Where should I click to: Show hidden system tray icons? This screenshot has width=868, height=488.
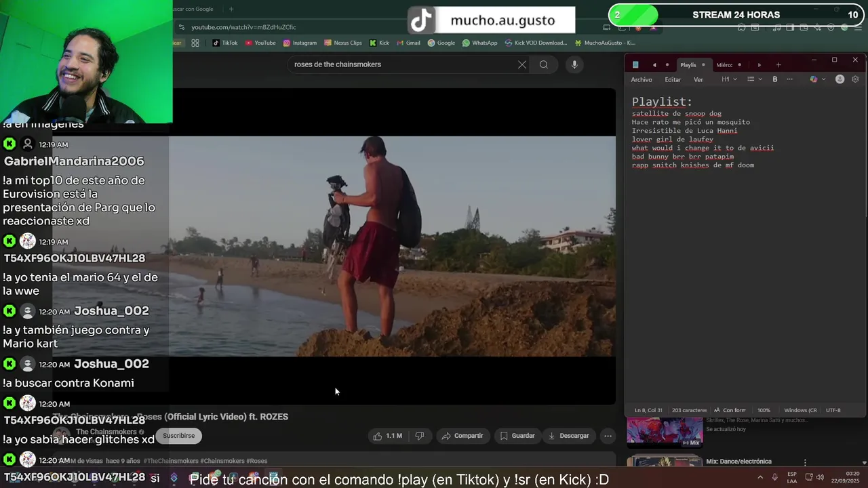pyautogui.click(x=759, y=477)
